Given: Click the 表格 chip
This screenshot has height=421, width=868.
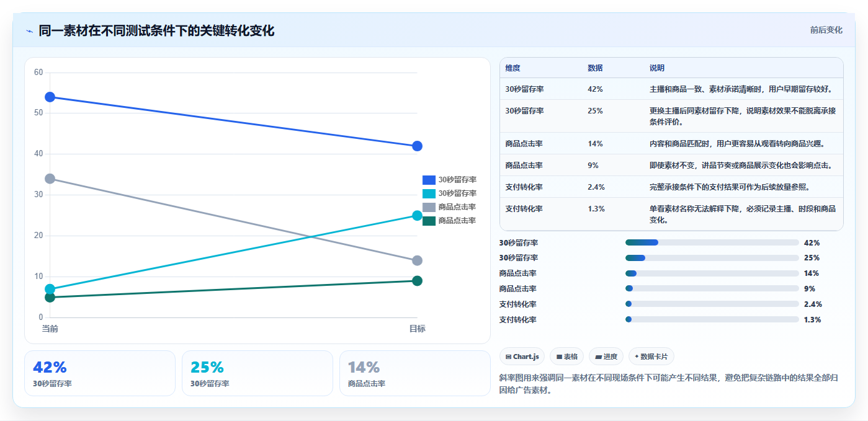Looking at the screenshot, I should click(567, 357).
